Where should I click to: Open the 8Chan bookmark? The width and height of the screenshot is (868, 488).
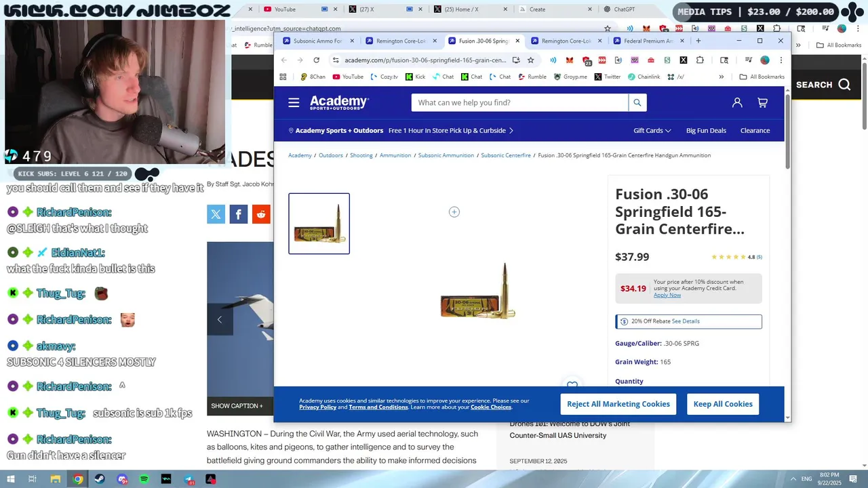pyautogui.click(x=313, y=77)
